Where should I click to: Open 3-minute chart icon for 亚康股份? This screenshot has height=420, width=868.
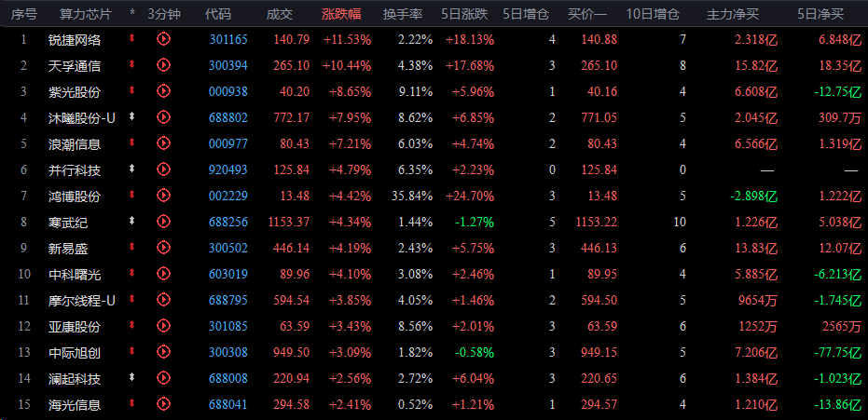tap(163, 326)
